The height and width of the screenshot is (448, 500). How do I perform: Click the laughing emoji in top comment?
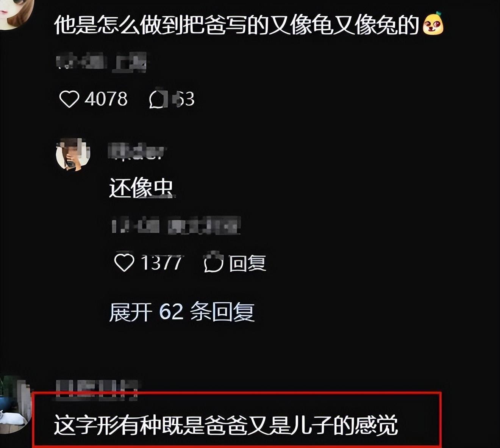(433, 24)
